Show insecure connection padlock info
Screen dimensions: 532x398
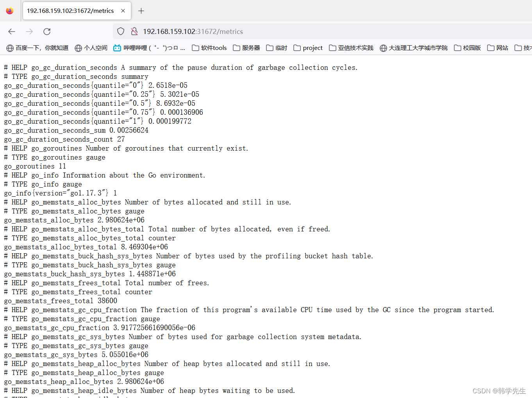(x=134, y=31)
